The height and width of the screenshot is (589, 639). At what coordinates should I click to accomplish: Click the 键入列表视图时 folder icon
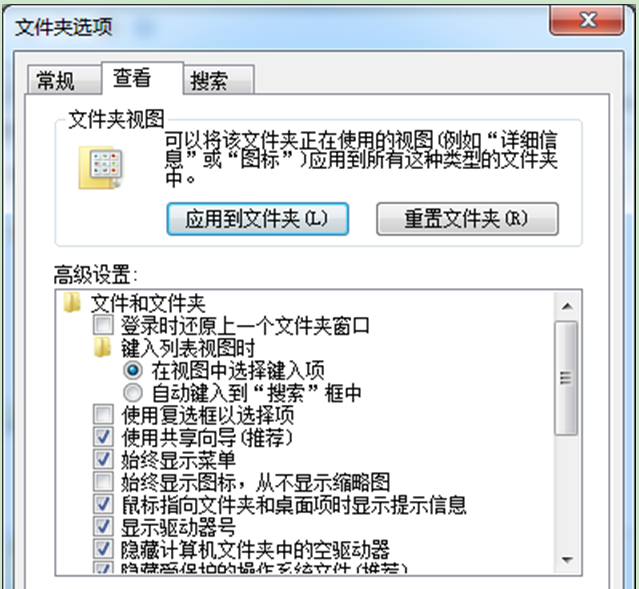pos(102,347)
